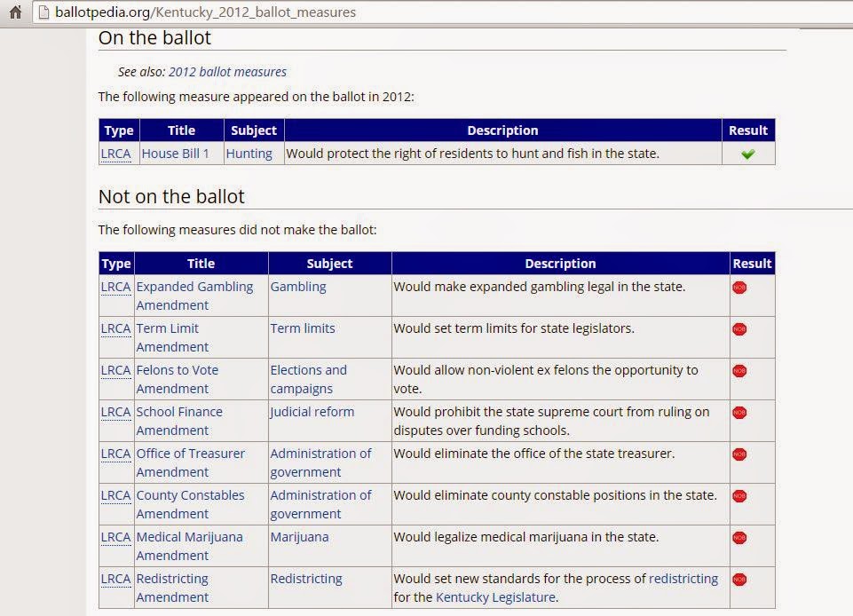The image size is (853, 616).
Task: Click red result icon for Felons to Vote
Action: pos(739,371)
